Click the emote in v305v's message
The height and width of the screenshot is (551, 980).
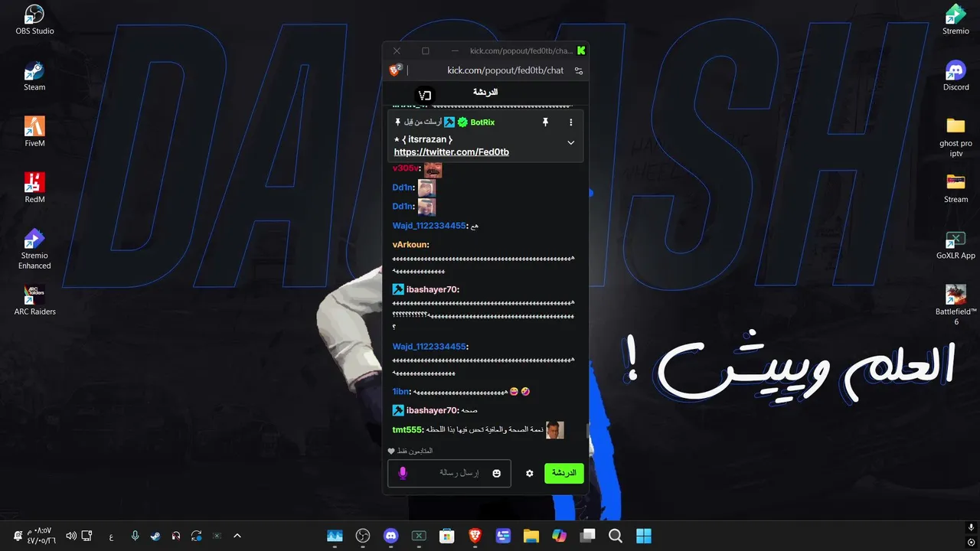(x=433, y=169)
